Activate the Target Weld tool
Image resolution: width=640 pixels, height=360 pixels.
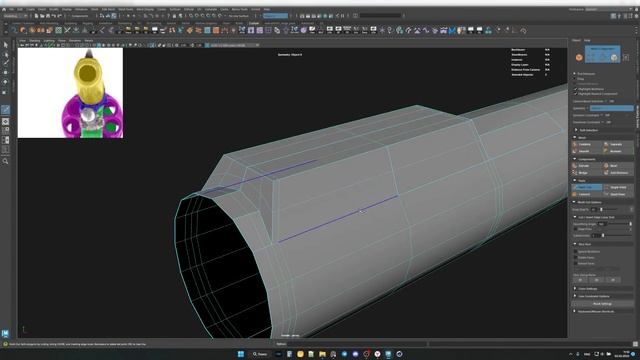(x=618, y=187)
